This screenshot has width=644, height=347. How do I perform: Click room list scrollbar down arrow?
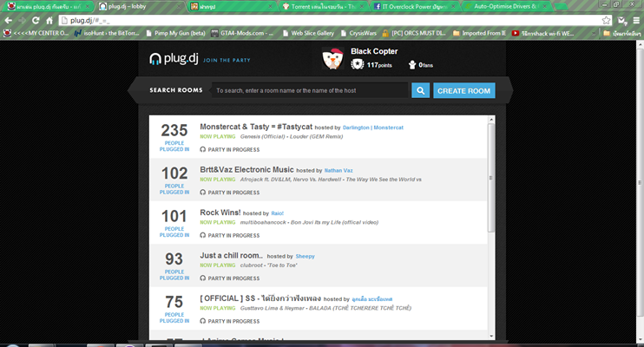pyautogui.click(x=490, y=336)
